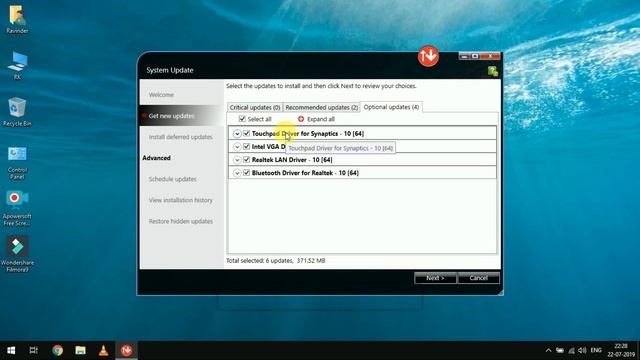Click the red Expand all plus icon
The image size is (640, 360).
(x=301, y=119)
